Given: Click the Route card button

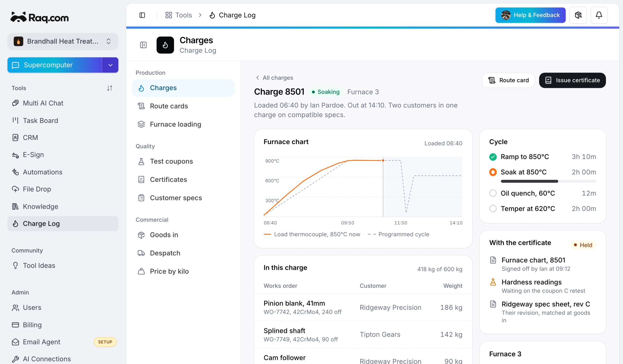Looking at the screenshot, I should click(508, 80).
